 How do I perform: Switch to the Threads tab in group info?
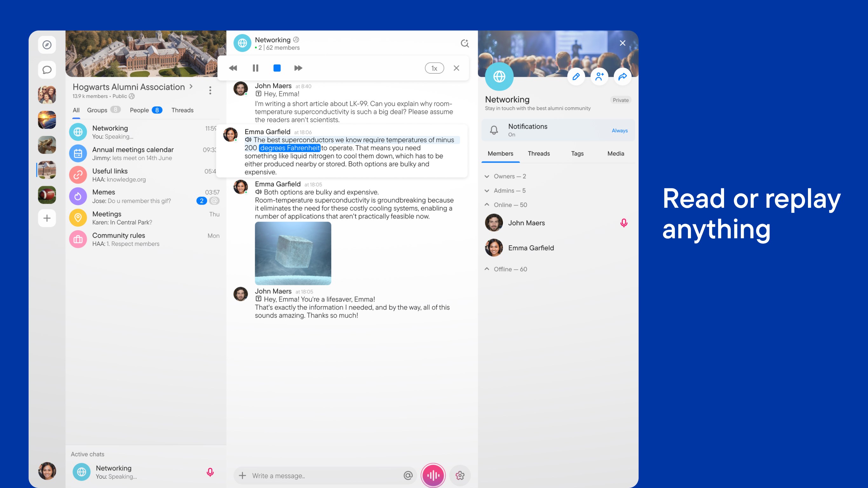tap(539, 153)
